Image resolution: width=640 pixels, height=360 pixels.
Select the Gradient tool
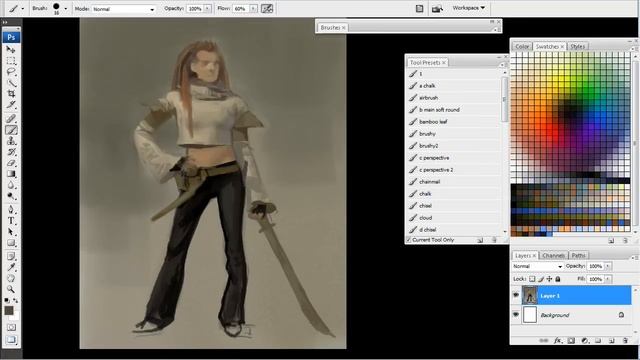pos(11,174)
